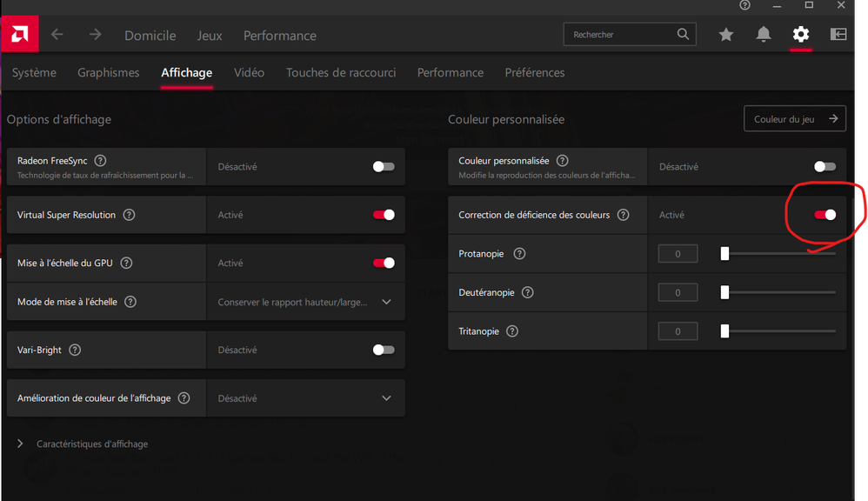Show help for Deutéranopie
Viewport: 868px width, 501px height.
[x=528, y=292]
